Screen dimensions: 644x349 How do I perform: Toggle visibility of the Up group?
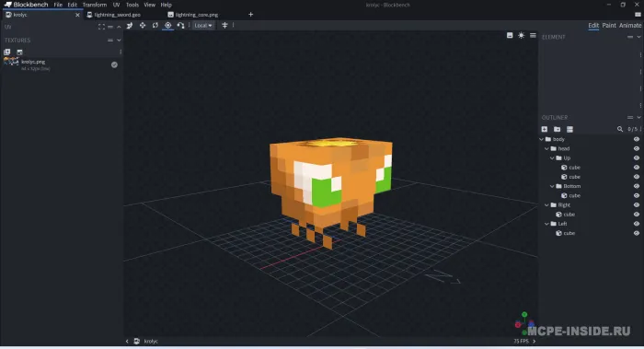pos(637,158)
